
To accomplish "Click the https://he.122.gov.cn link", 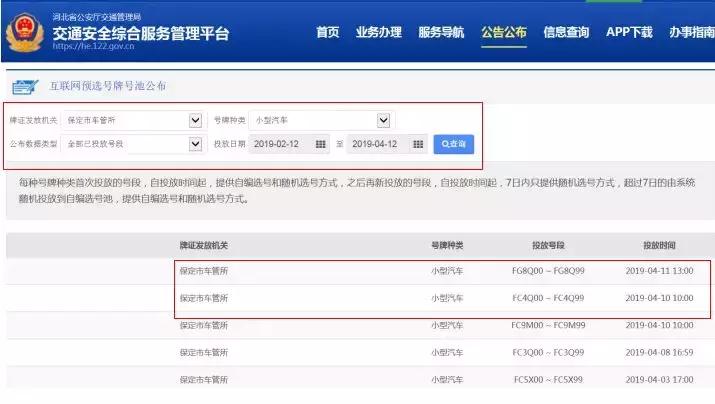I will (x=93, y=46).
